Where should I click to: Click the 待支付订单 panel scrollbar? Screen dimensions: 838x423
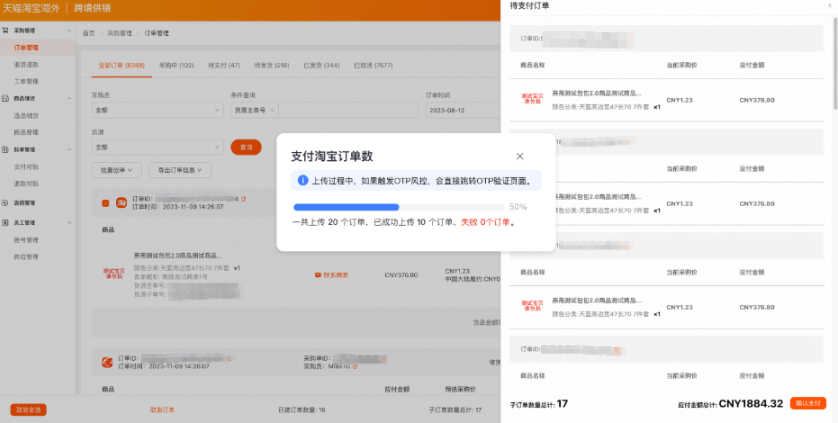tap(835, 63)
